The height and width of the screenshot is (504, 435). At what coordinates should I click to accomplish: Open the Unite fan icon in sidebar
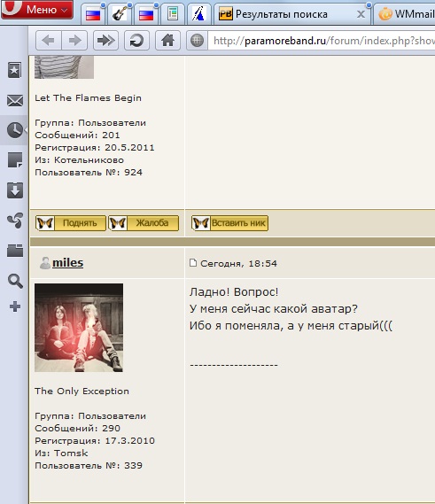[x=15, y=221]
